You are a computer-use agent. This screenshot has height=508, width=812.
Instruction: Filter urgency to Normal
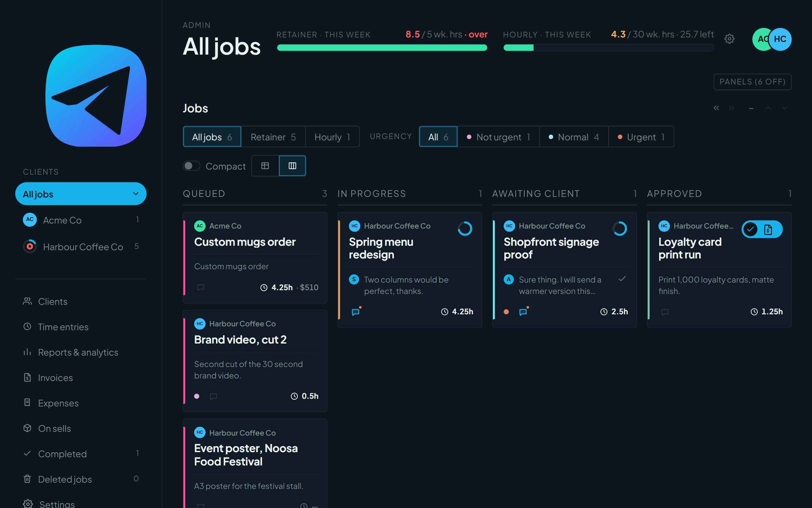(x=574, y=137)
